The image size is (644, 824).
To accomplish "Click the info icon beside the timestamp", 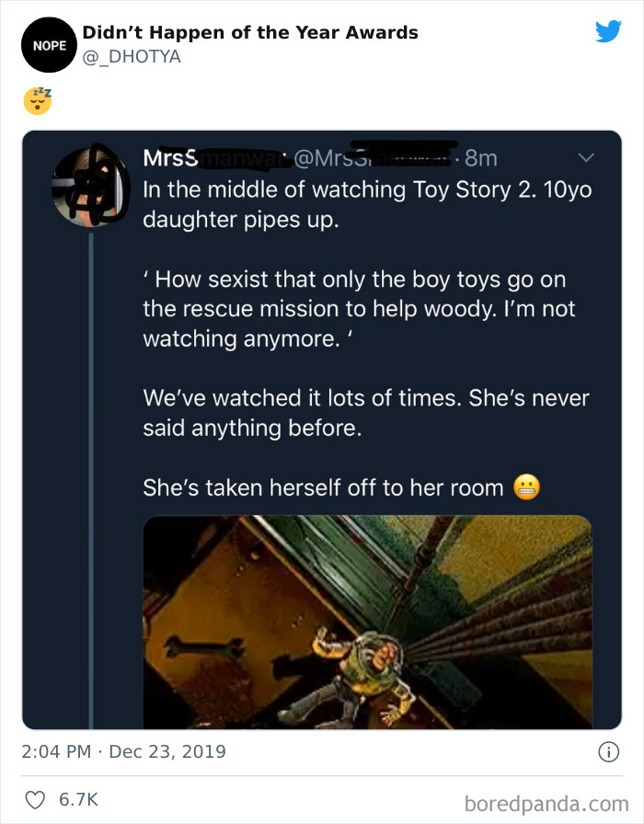I will (607, 751).
